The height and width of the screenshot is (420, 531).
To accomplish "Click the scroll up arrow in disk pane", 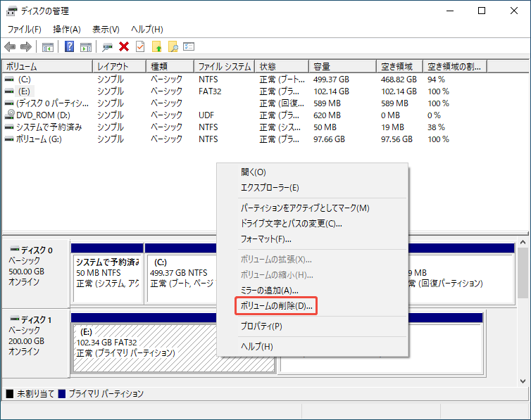I will pos(523,243).
